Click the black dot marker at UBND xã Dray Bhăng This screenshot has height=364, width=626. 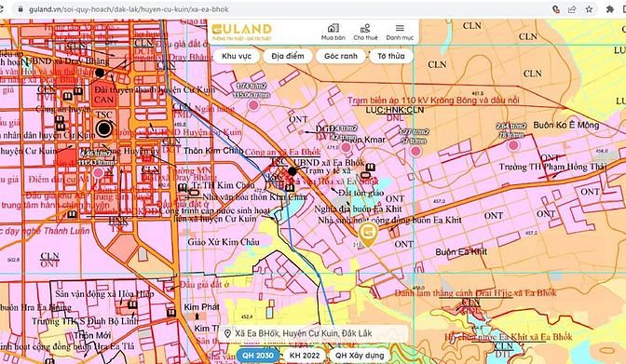click(100, 73)
